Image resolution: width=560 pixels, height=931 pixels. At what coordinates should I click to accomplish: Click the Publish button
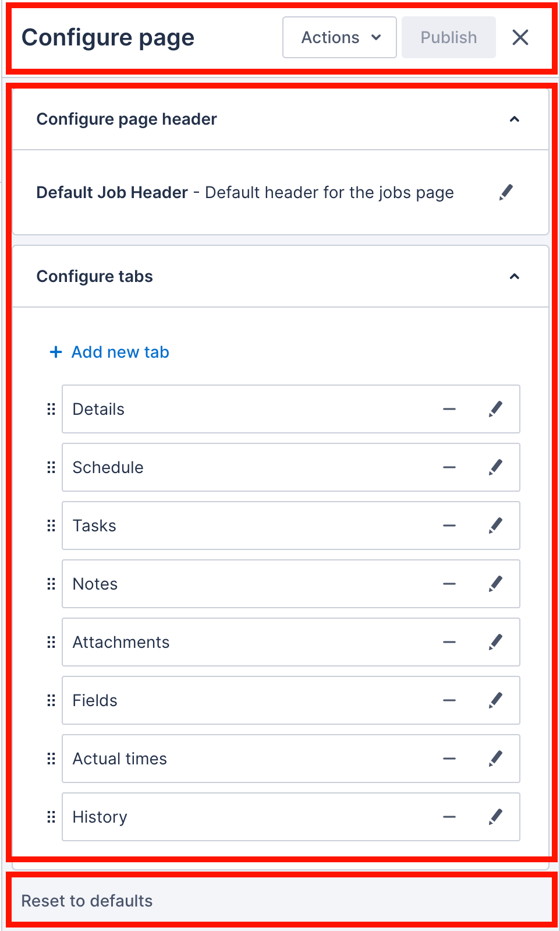click(x=448, y=37)
